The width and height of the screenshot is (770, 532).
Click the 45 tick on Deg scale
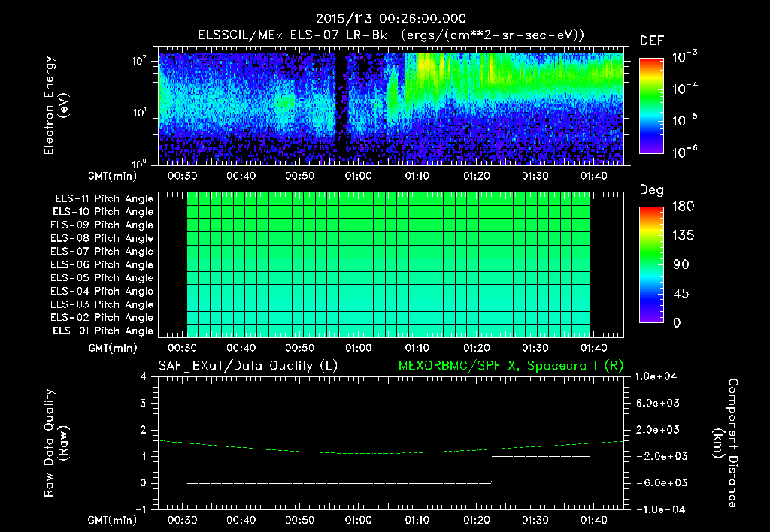pyautogui.click(x=681, y=294)
